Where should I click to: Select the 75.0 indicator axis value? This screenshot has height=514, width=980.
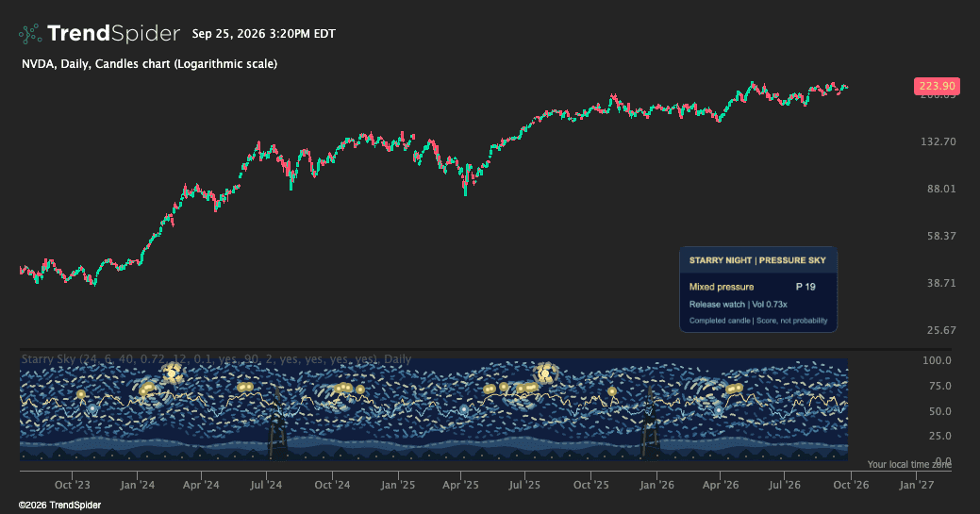tap(940, 386)
